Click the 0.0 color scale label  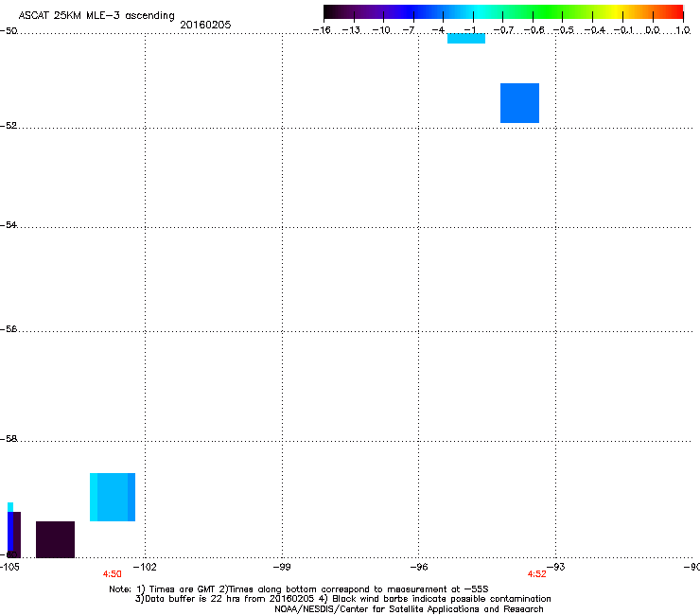pyautogui.click(x=653, y=30)
